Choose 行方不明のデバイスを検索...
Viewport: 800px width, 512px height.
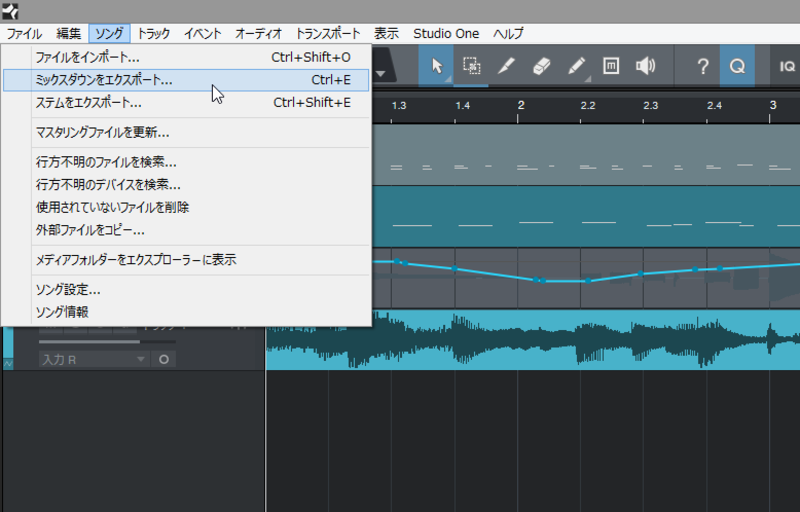[186, 185]
